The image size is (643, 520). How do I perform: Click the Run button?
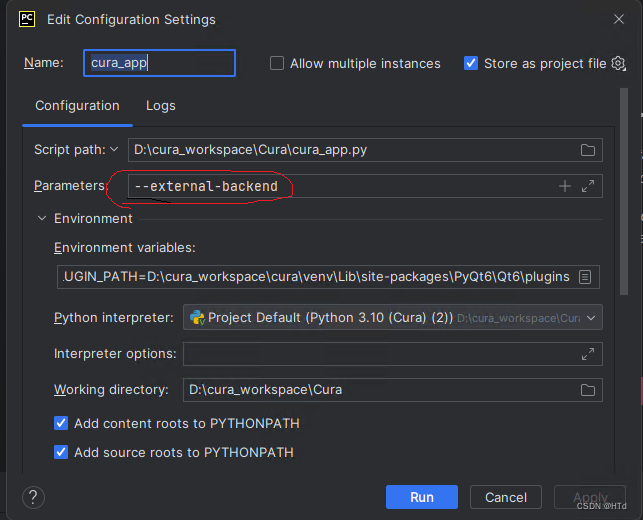(421, 497)
